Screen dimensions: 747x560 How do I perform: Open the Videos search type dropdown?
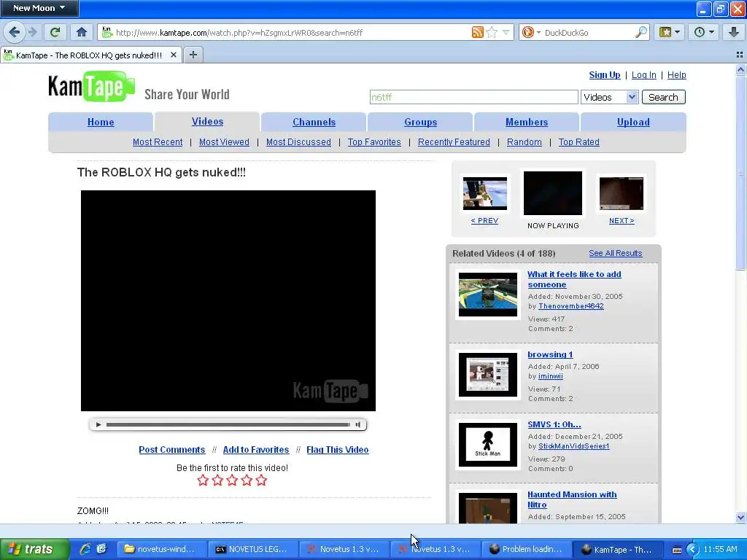[x=609, y=97]
